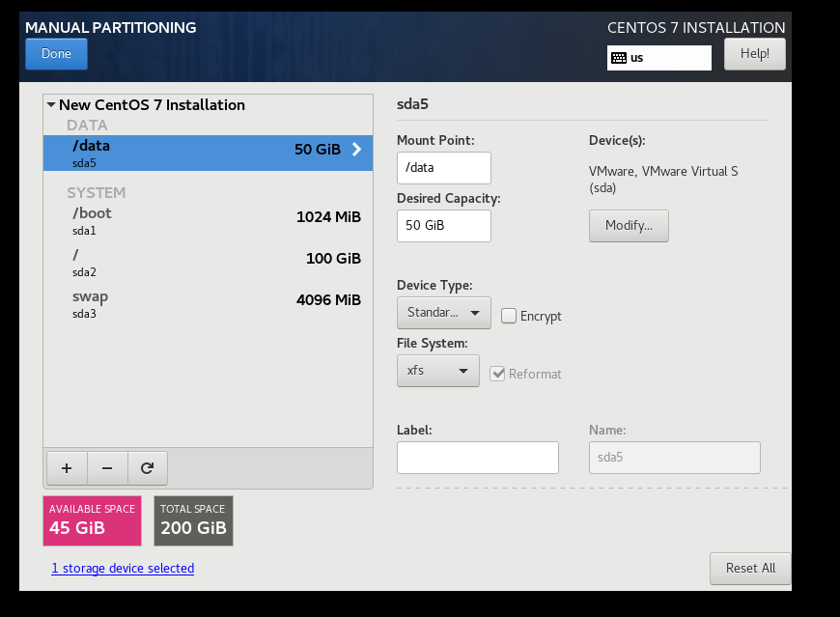Click the VMware Virtual S (sda) device text
The height and width of the screenshot is (617, 840).
coord(663,180)
